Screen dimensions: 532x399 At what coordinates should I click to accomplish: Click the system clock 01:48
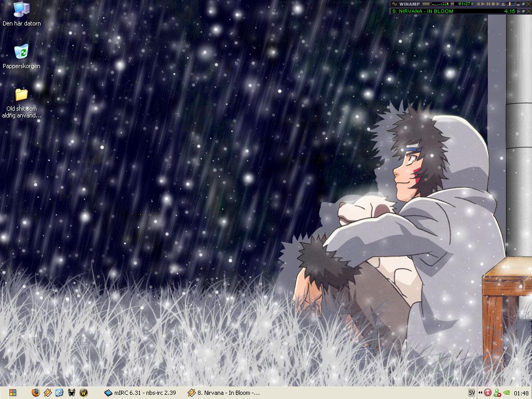tap(521, 393)
